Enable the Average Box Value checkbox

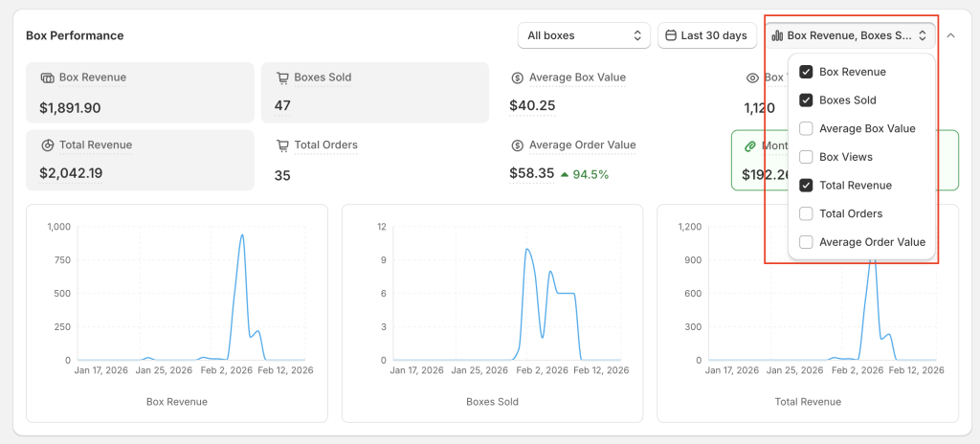[x=806, y=128]
